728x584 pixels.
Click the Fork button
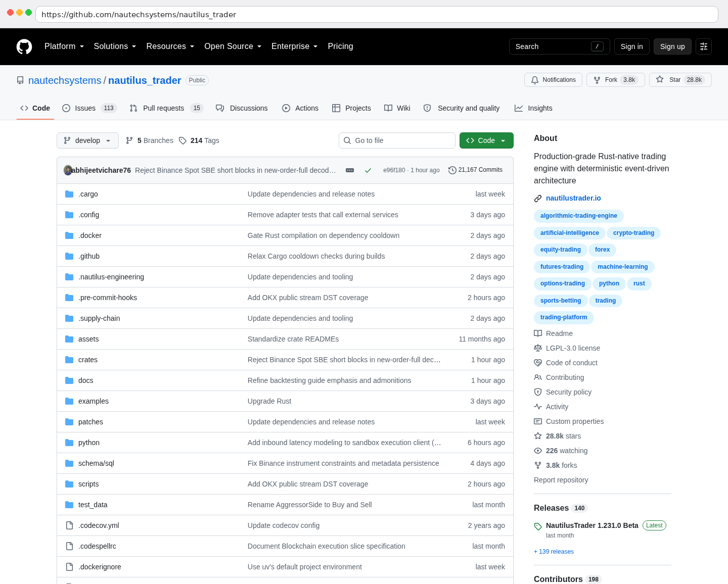click(616, 80)
